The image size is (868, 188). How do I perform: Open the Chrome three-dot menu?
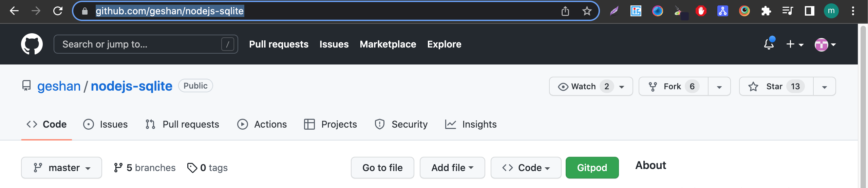[x=853, y=11]
